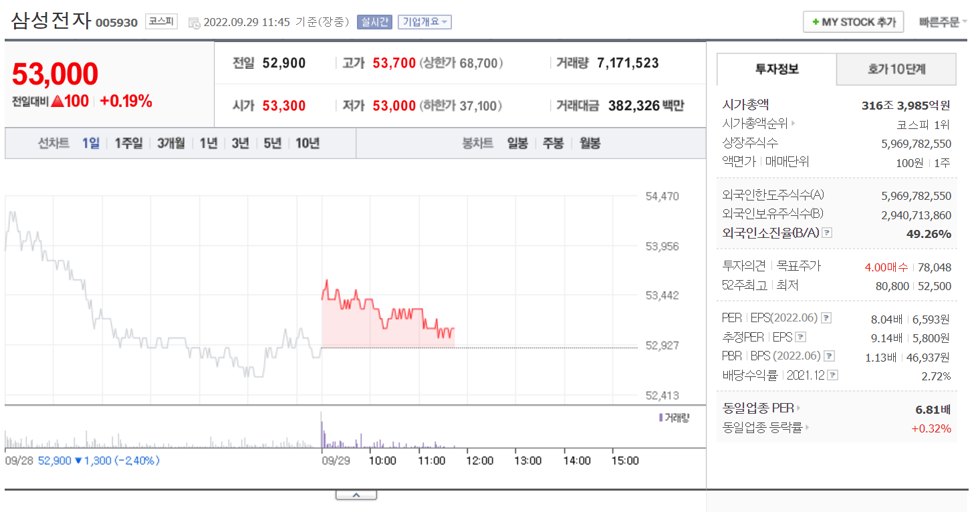Click the 12:00 time axis label

(480, 461)
